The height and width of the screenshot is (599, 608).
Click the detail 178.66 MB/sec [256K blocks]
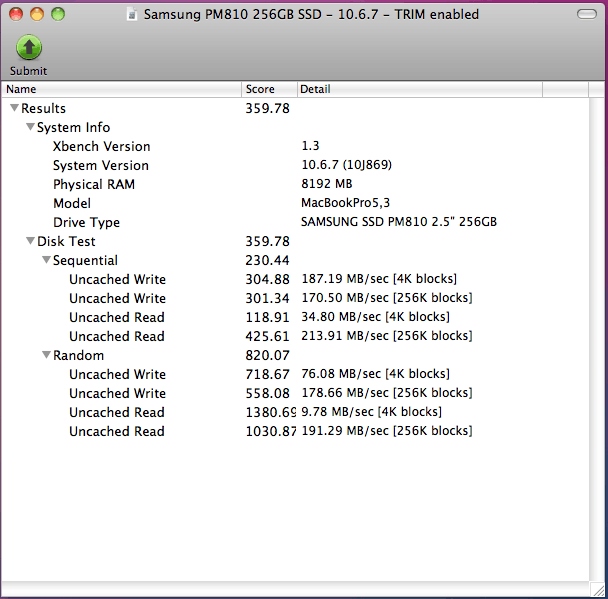point(387,393)
